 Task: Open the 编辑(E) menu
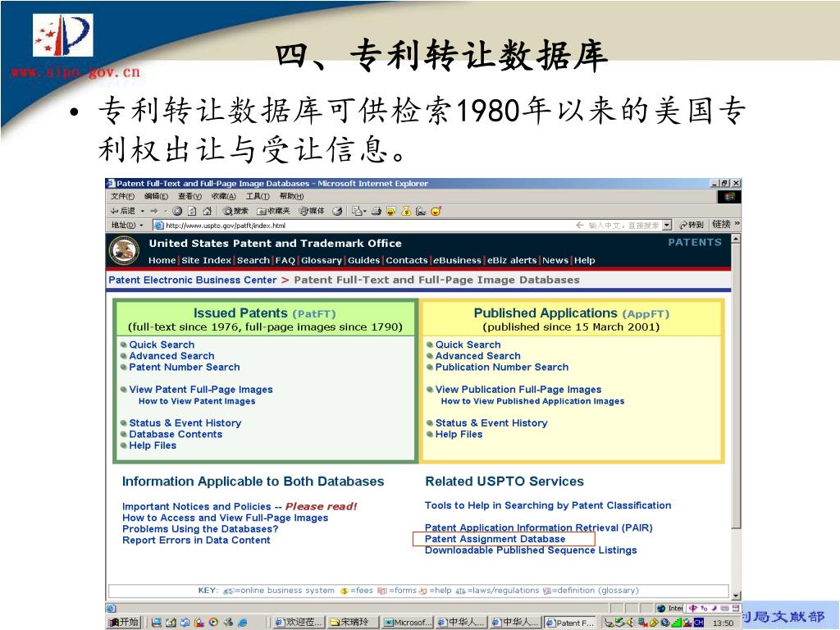156,197
